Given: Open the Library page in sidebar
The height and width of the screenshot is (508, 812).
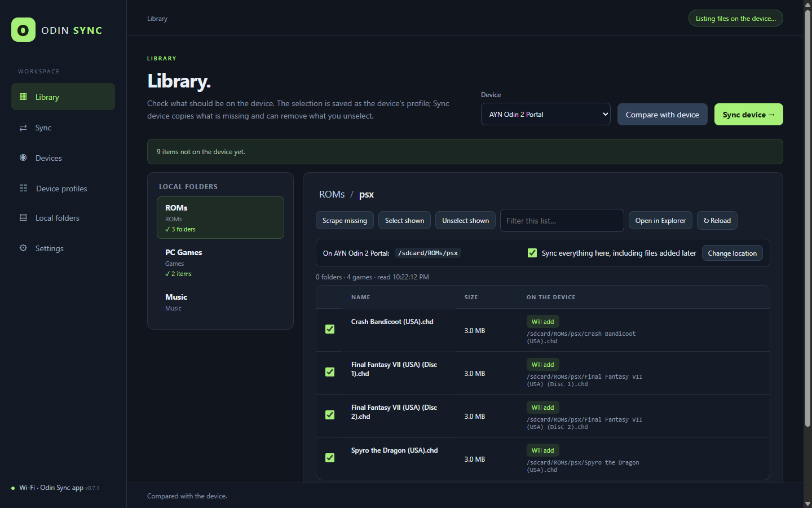Looking at the screenshot, I should 63,97.
